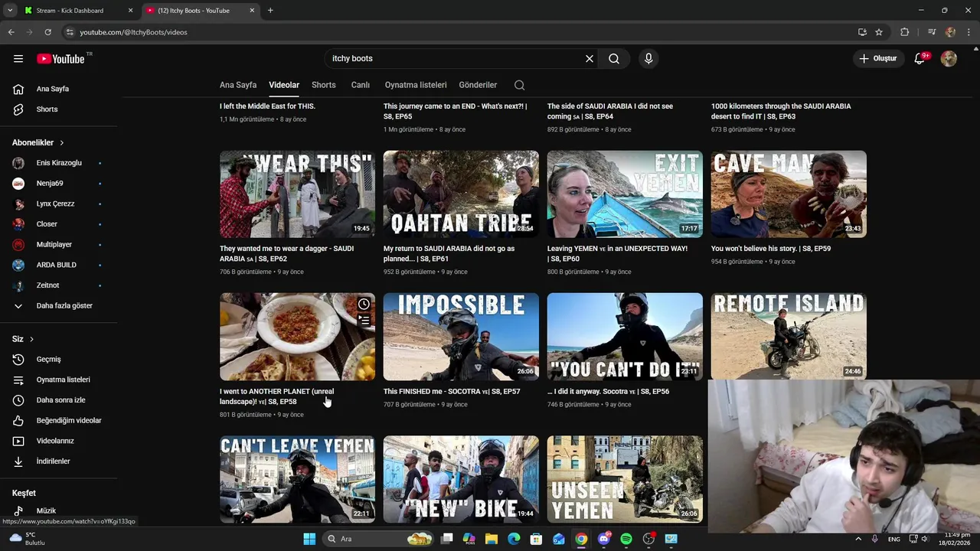980x551 pixels.
Task: Open the Shorts channel tab
Action: 324,85
